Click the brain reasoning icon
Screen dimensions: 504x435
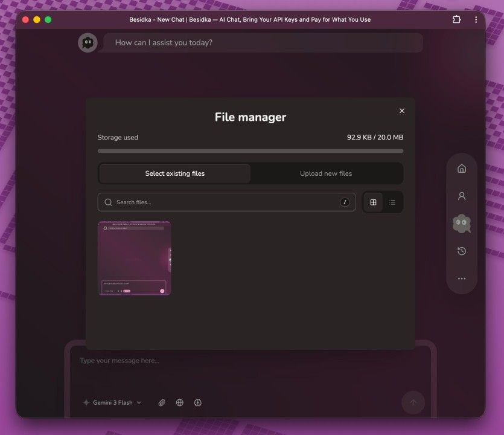coord(198,402)
